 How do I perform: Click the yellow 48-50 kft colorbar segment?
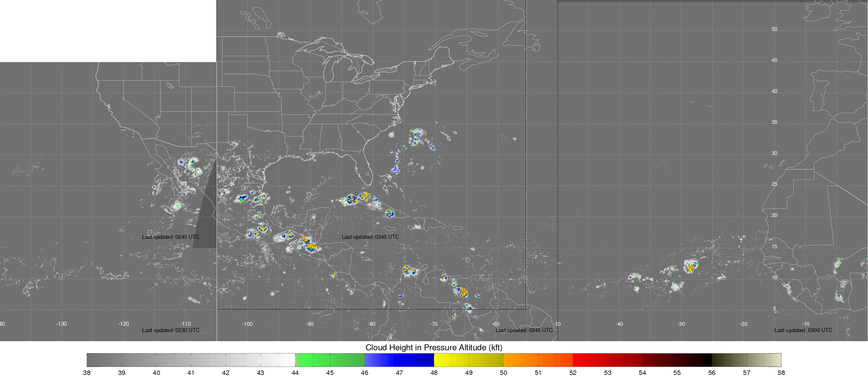click(x=468, y=360)
